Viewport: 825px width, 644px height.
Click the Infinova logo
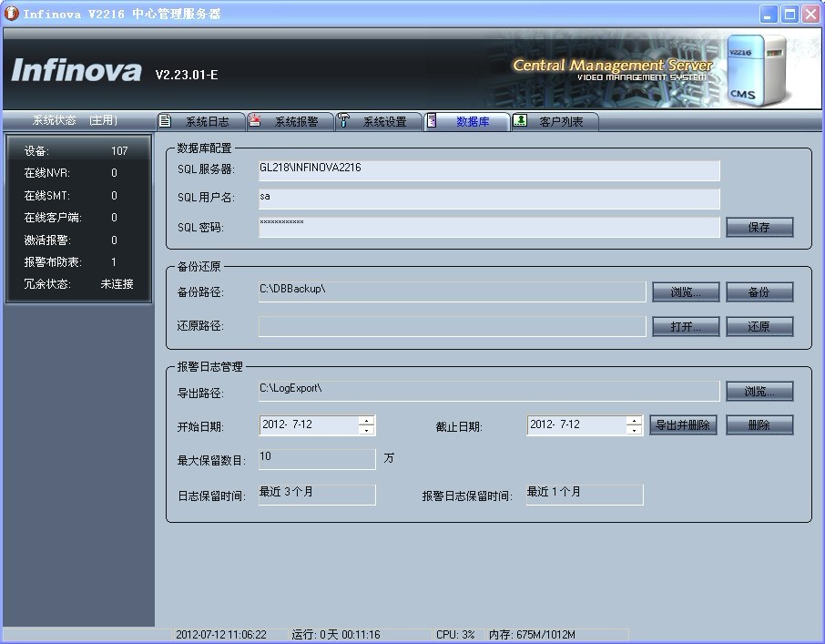coord(76,70)
